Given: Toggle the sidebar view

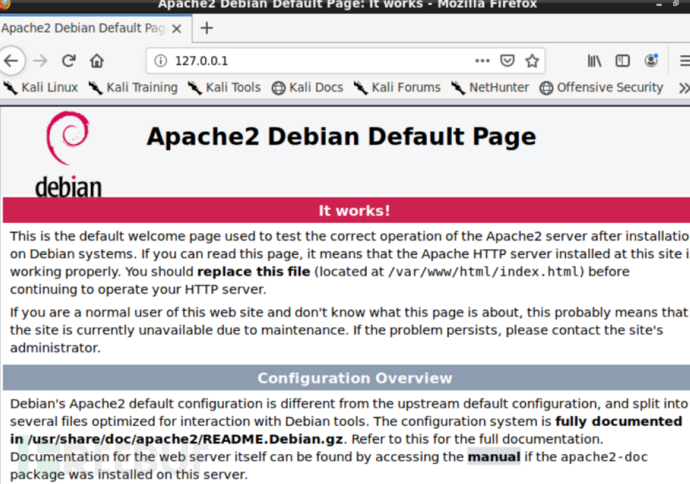Looking at the screenshot, I should click(x=623, y=61).
